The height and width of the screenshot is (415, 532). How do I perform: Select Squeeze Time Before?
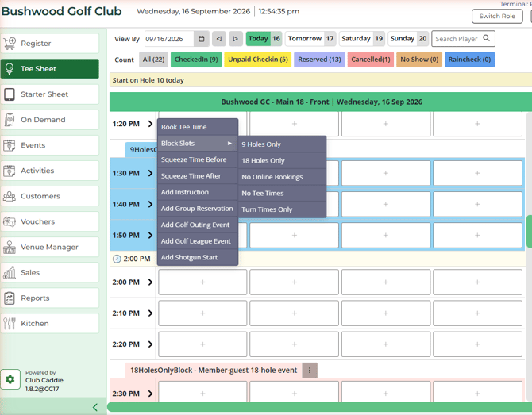click(198, 159)
